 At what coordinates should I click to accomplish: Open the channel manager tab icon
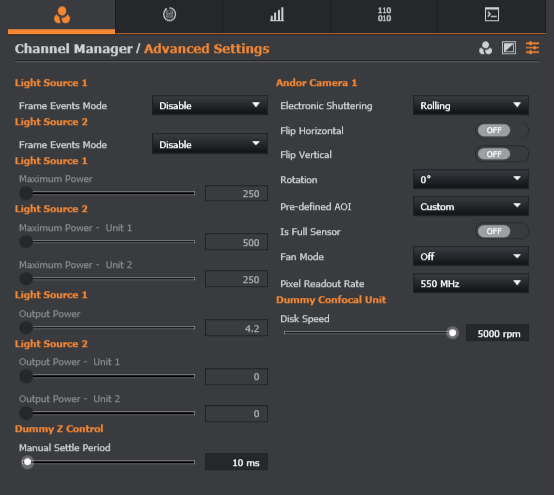[x=62, y=15]
